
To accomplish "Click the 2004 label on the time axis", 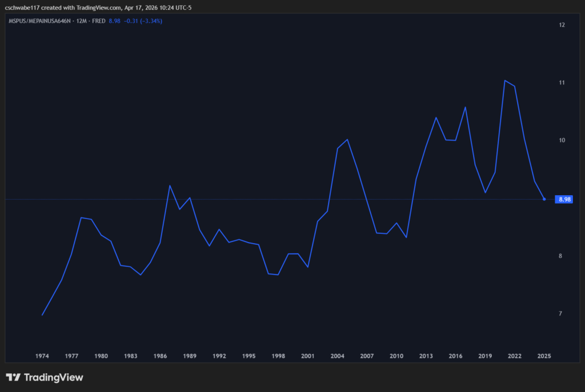I will point(337,355).
